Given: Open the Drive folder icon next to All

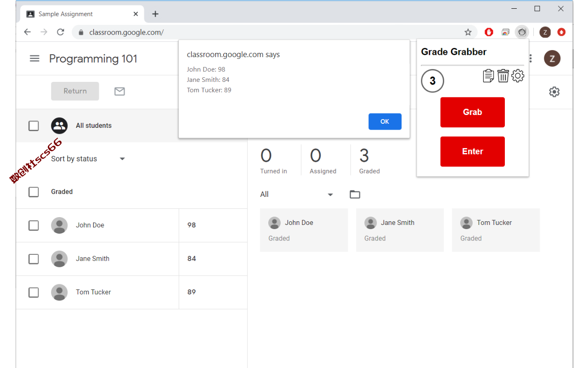Looking at the screenshot, I should (355, 195).
